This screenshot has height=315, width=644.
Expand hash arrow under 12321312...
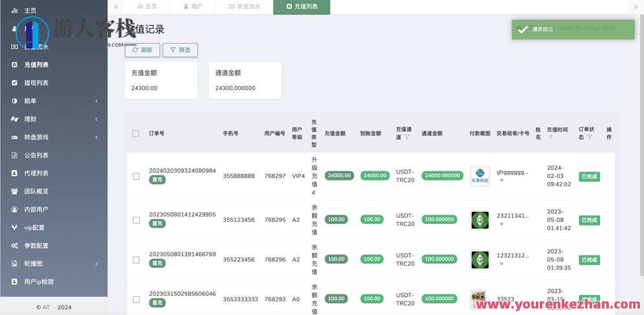coord(502,264)
